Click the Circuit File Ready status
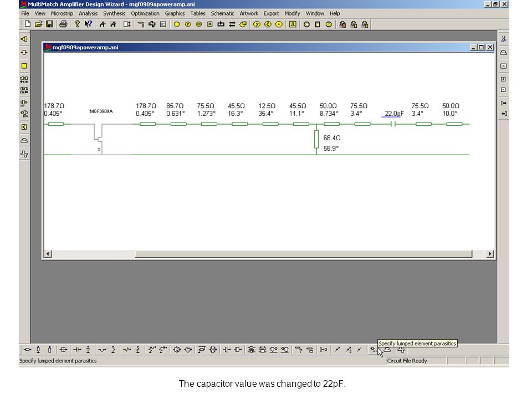Viewport: 532px width, 399px height. click(407, 361)
